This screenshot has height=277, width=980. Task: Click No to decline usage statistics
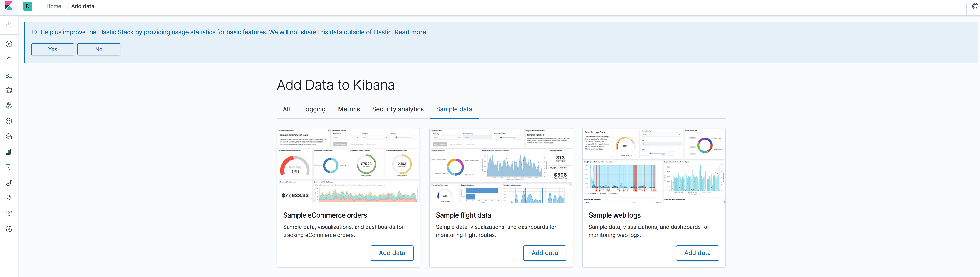coord(99,49)
